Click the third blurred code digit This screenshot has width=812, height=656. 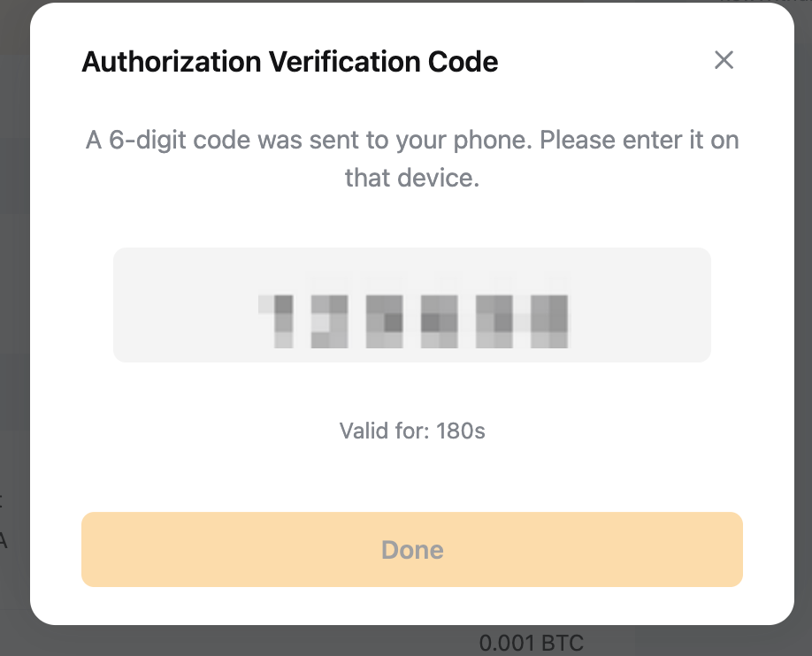386,322
